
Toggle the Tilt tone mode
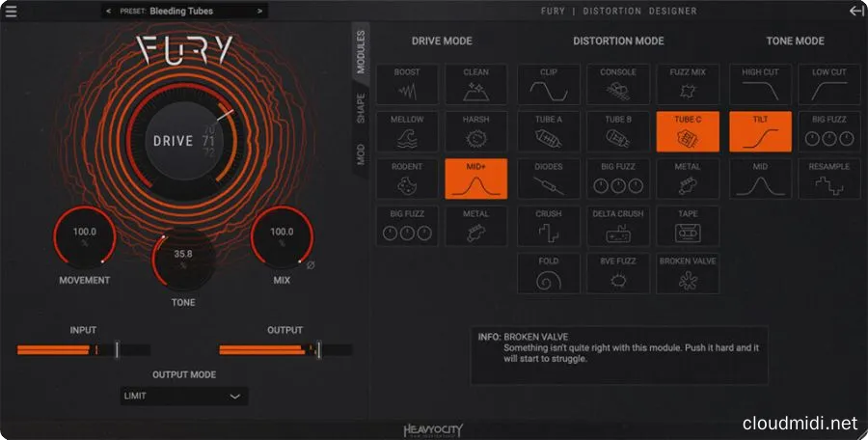tap(761, 131)
